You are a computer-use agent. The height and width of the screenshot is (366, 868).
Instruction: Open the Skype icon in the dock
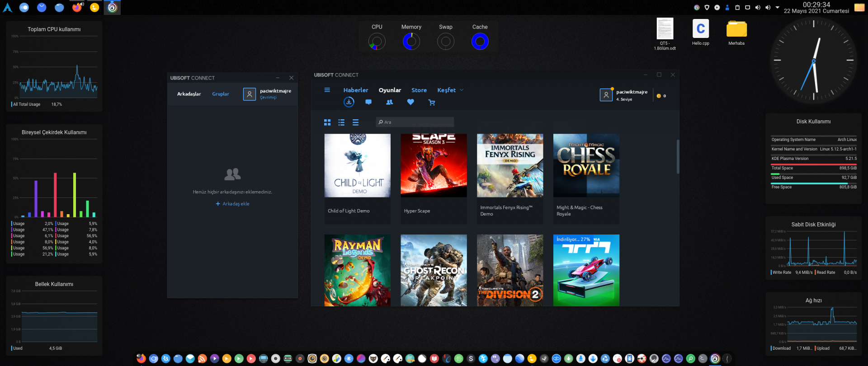pos(471,359)
